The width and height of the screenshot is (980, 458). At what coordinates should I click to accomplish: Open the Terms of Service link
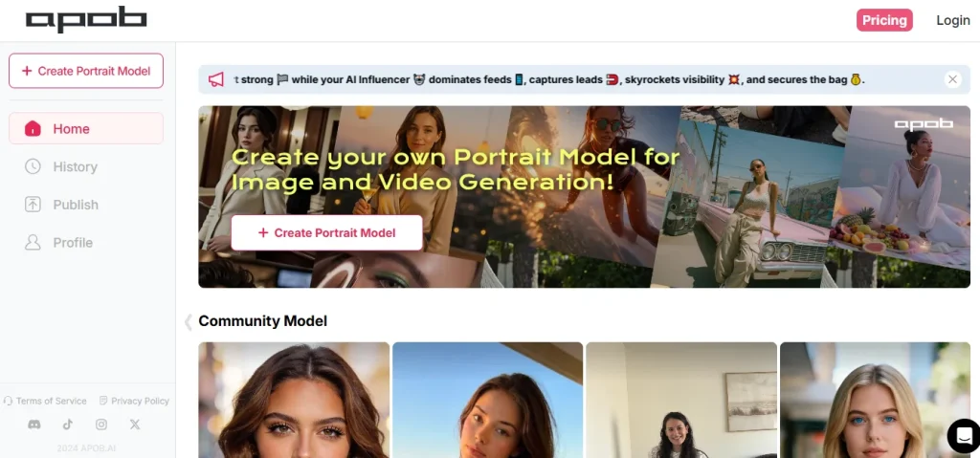pos(45,401)
